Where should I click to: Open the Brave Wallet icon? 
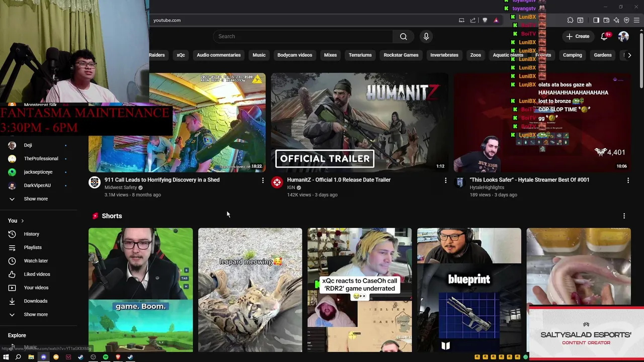pos(606,20)
